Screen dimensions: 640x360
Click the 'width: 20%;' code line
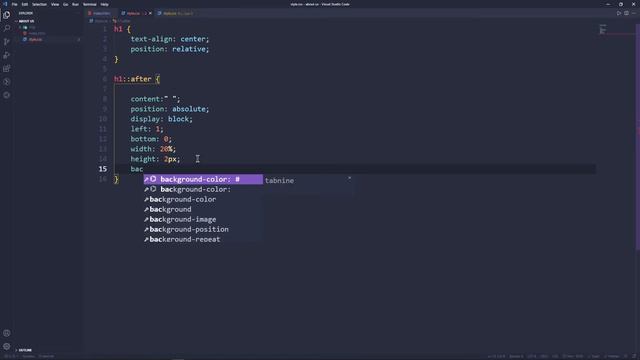click(153, 149)
